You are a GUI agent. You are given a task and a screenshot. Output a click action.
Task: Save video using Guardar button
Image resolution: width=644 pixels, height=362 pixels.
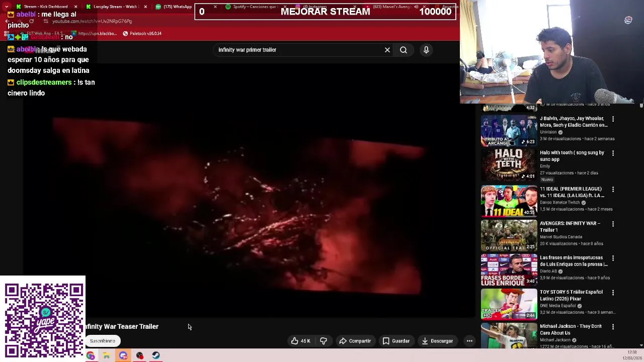pos(396,341)
